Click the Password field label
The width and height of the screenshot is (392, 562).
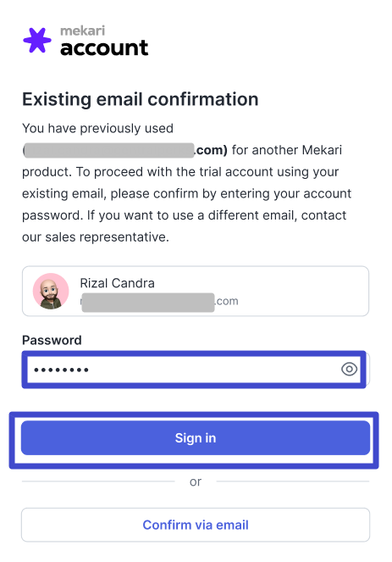click(x=52, y=340)
